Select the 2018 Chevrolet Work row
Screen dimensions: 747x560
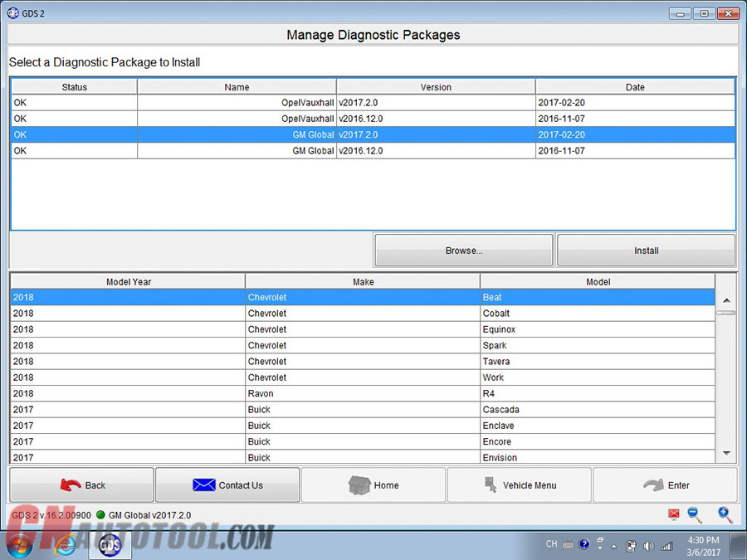363,377
